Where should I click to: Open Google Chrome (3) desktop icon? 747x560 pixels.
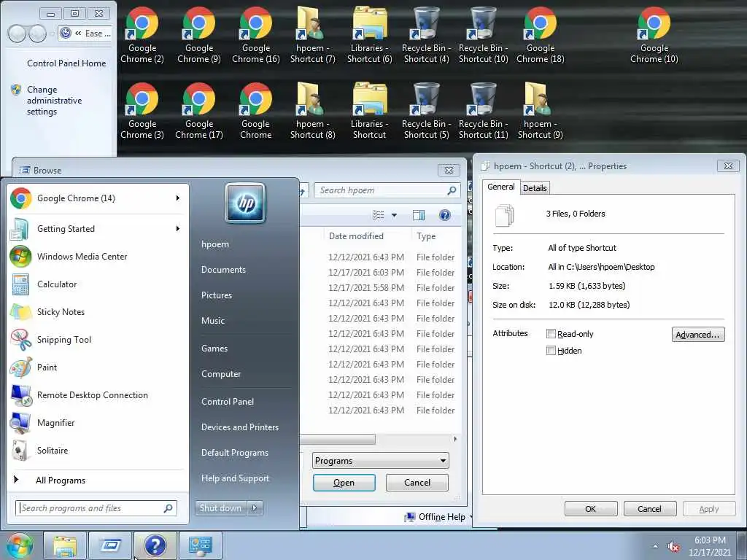142,111
